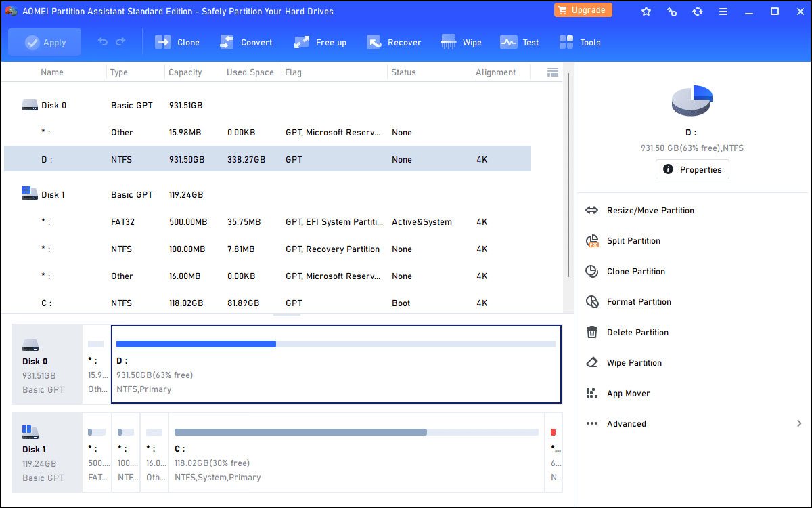Click the 500 FAT partition block on Disk 1

click(97, 452)
